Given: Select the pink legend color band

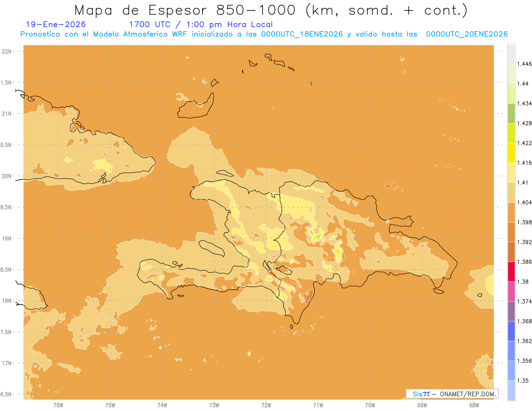Looking at the screenshot, I should coord(511,291).
